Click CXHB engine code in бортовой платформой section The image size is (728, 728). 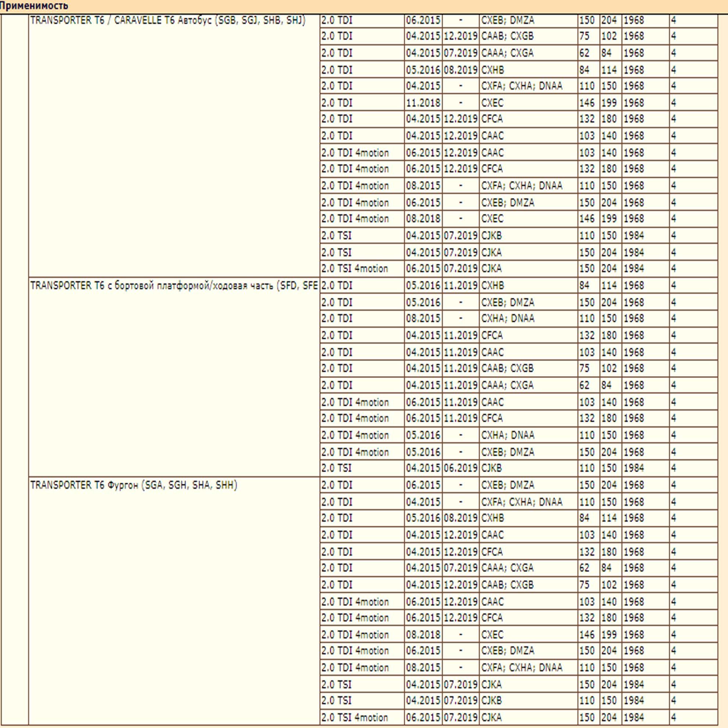click(x=492, y=286)
